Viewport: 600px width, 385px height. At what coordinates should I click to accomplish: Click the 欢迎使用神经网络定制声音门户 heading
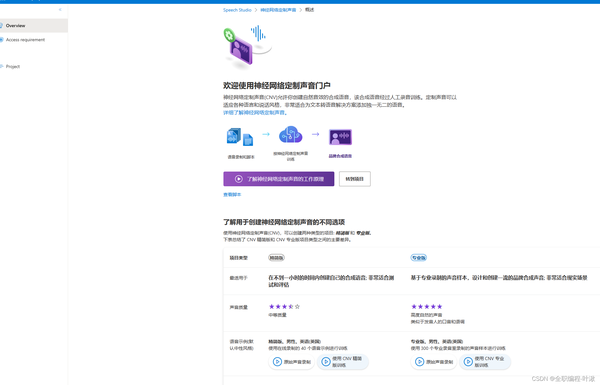(x=277, y=85)
